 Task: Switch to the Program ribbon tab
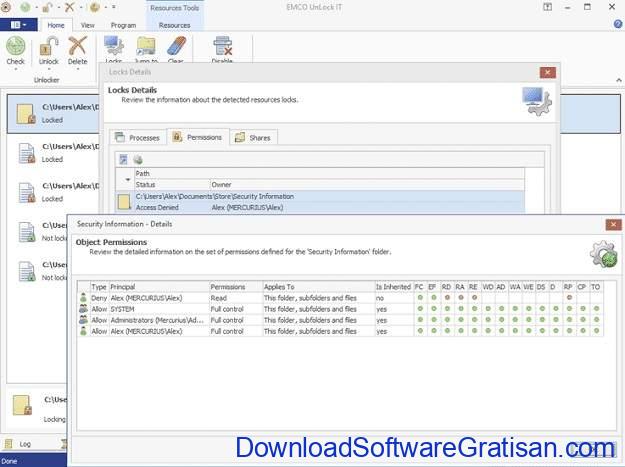pos(123,25)
